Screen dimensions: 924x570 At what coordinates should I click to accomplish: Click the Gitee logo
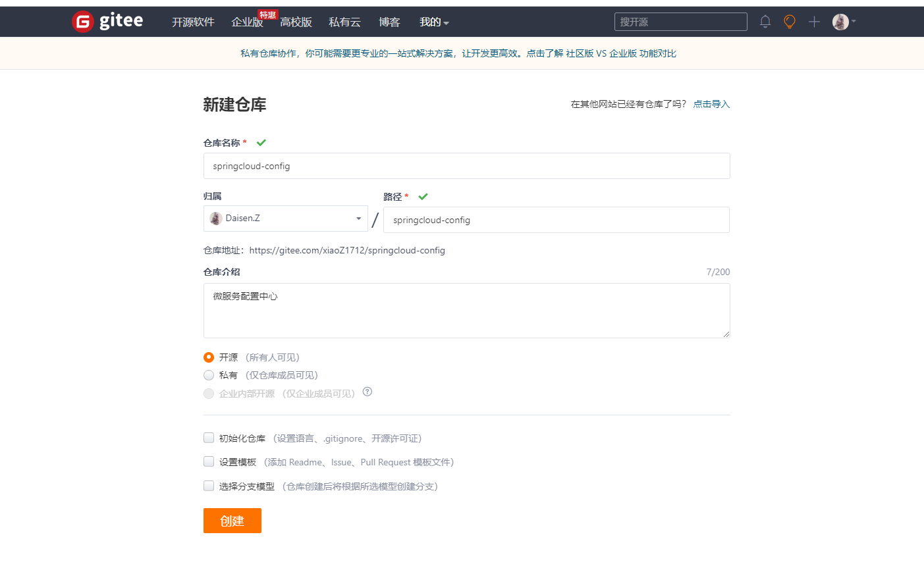[107, 21]
